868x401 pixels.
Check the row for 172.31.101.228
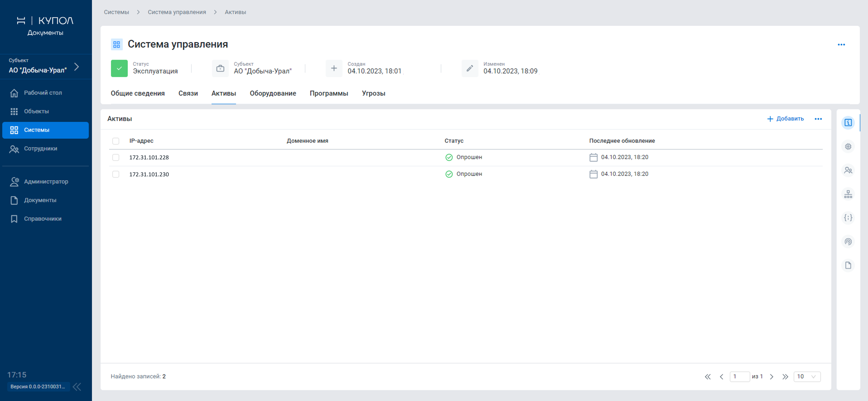(x=116, y=157)
